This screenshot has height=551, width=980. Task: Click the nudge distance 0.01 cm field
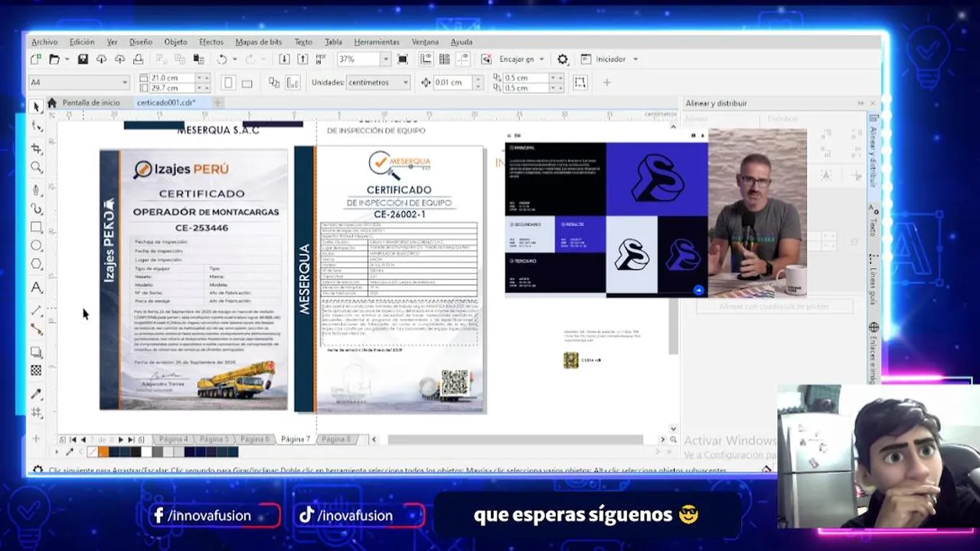[452, 82]
